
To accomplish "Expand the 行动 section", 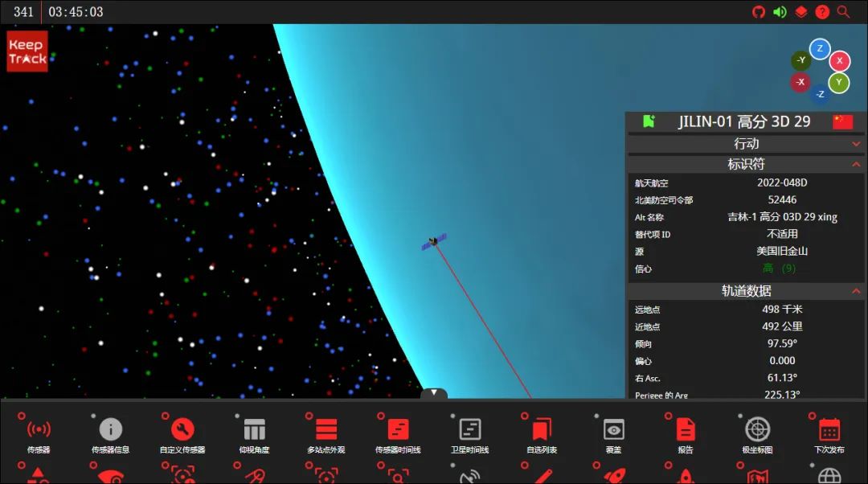I will pos(746,143).
